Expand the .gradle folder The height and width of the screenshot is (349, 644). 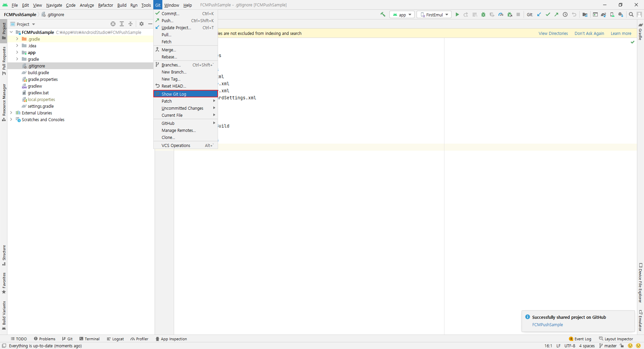pos(17,39)
